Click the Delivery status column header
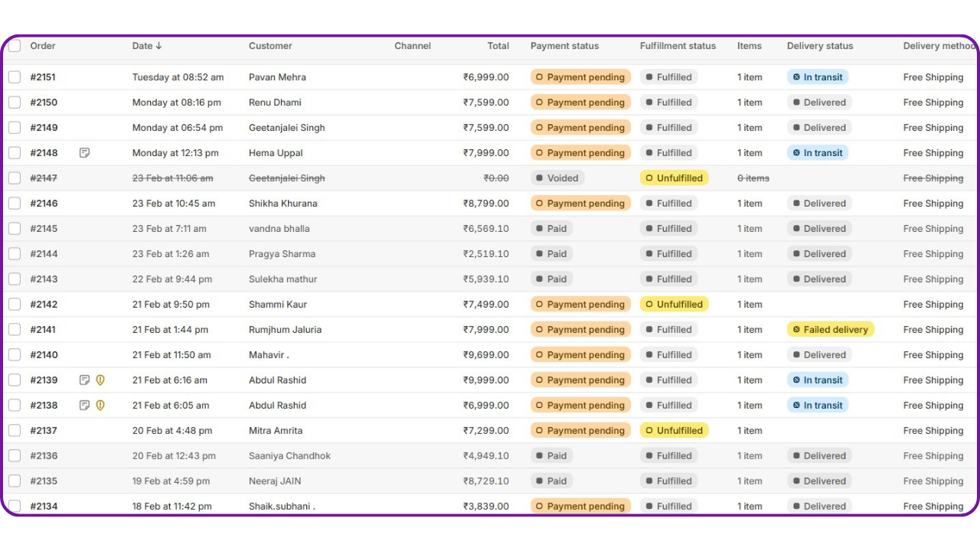Screen dimensions: 980x551 click(819, 46)
